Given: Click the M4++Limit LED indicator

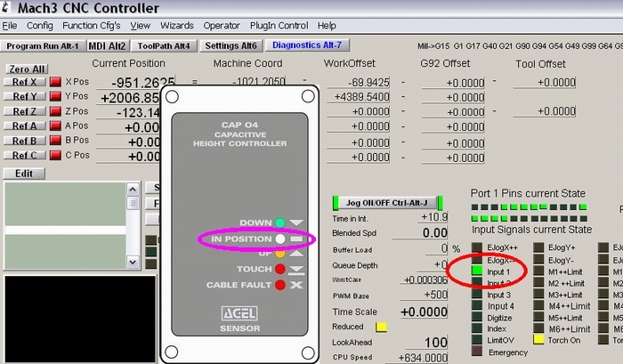Looking at the screenshot, I should click(x=538, y=306).
